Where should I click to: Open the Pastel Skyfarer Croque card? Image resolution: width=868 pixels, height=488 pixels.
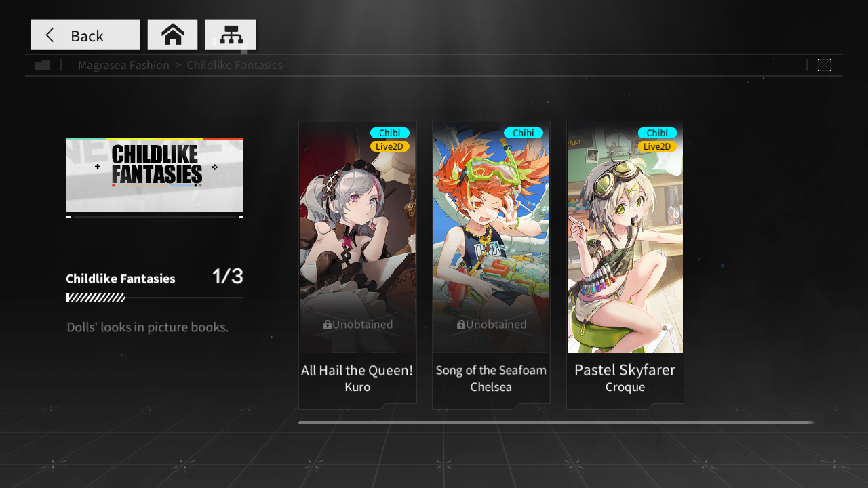click(625, 265)
